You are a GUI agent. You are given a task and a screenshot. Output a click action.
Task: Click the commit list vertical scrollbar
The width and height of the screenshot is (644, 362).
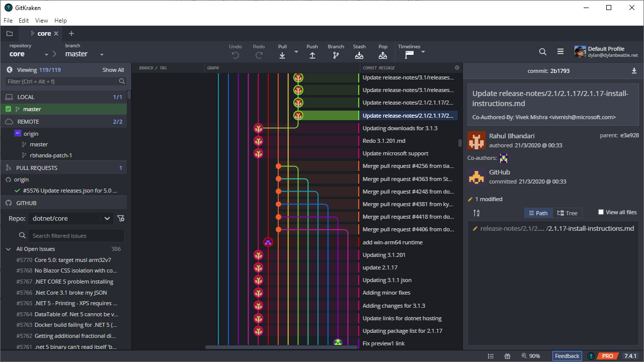tap(460, 143)
